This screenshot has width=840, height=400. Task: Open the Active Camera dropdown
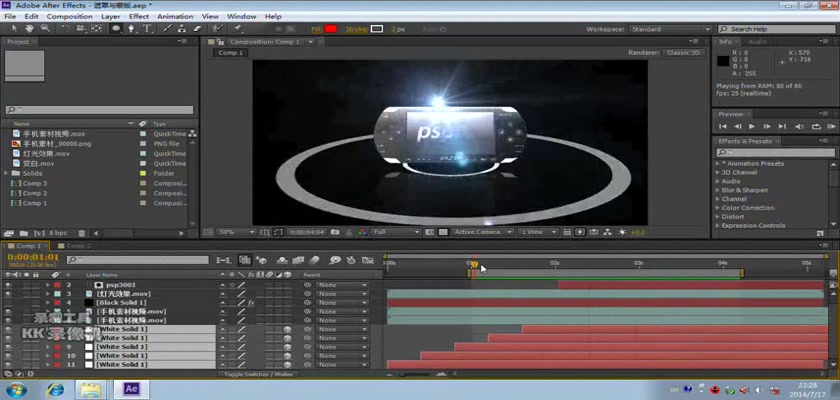(483, 232)
